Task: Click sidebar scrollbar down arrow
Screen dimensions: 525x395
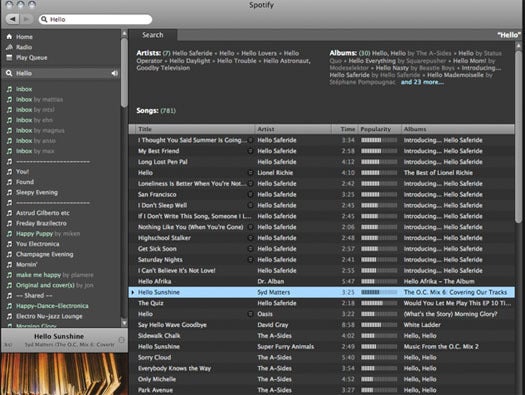Action: click(124, 323)
